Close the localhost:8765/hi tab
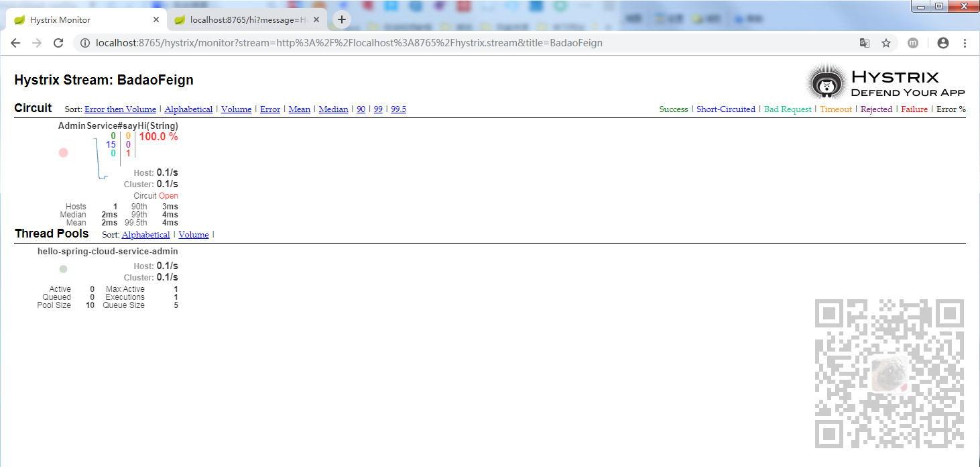The image size is (980, 467). point(316,19)
